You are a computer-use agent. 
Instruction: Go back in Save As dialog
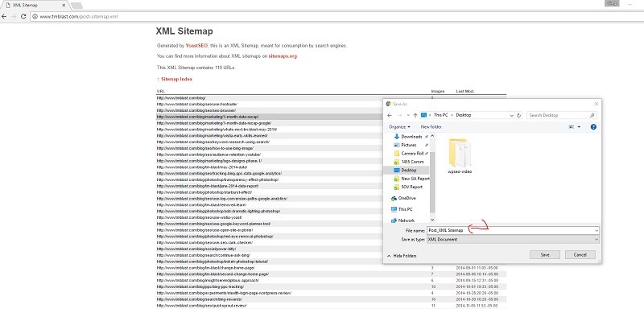(x=390, y=115)
